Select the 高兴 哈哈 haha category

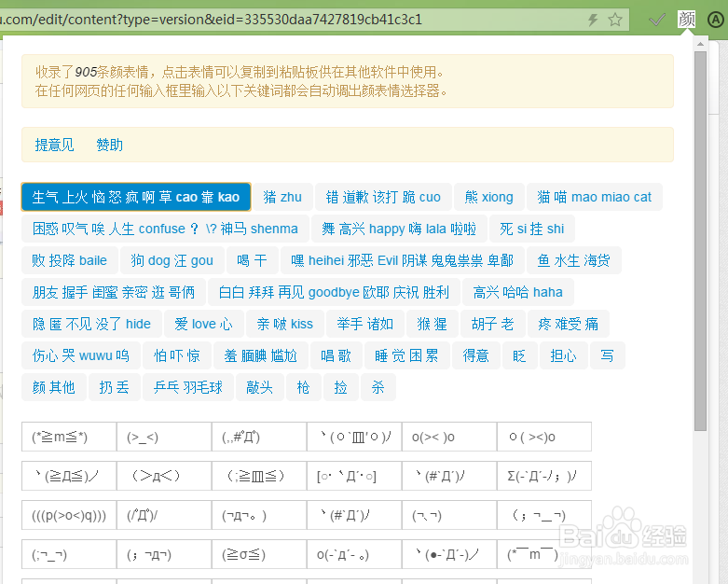[x=518, y=292]
